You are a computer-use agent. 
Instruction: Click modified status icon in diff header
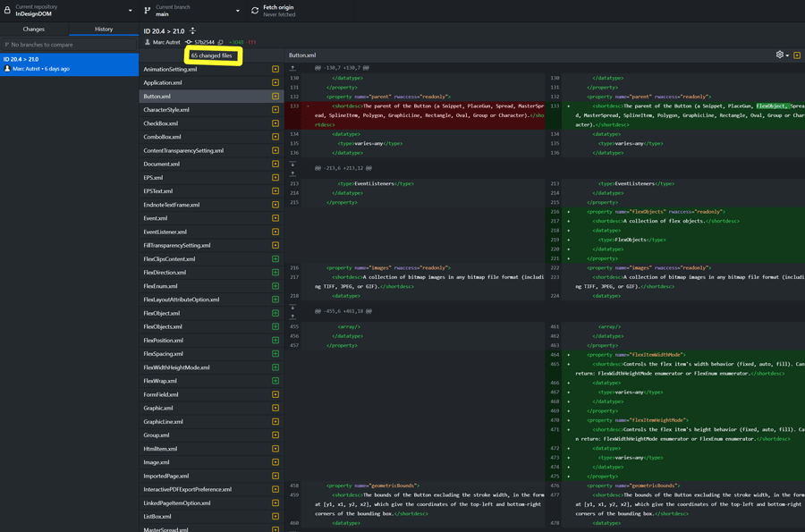[797, 55]
